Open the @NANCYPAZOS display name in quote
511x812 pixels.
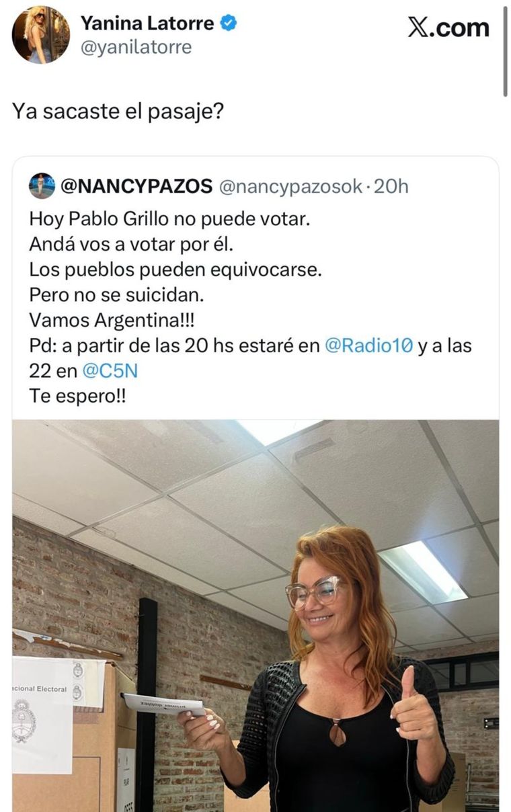click(136, 186)
